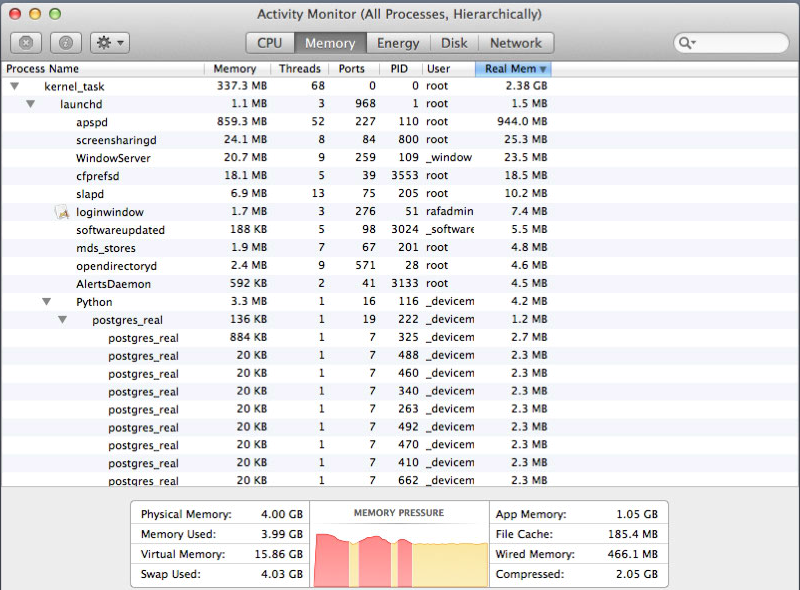Focus the process search field
Screen dimensions: 800x590
point(731,43)
